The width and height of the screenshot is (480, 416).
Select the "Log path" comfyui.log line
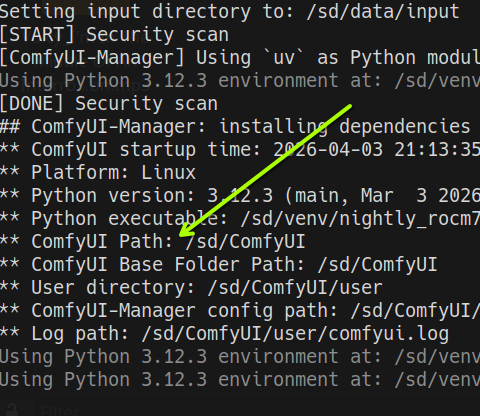pyautogui.click(x=224, y=334)
